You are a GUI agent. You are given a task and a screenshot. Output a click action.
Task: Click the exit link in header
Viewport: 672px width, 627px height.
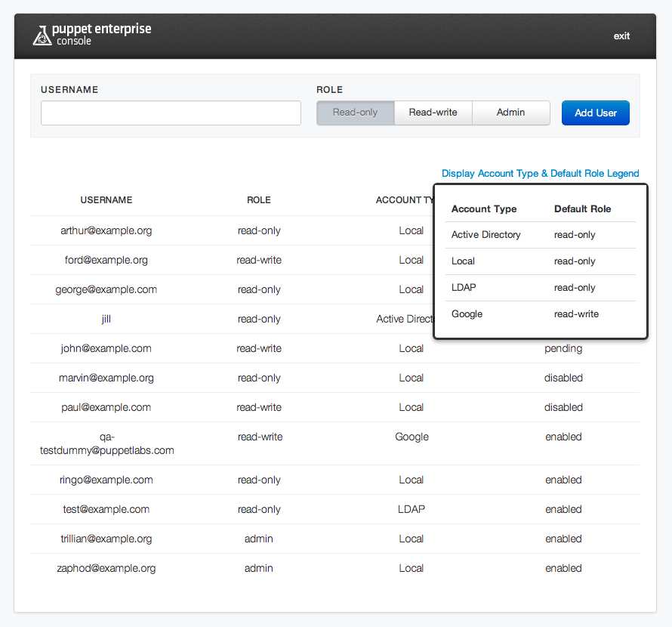(621, 36)
